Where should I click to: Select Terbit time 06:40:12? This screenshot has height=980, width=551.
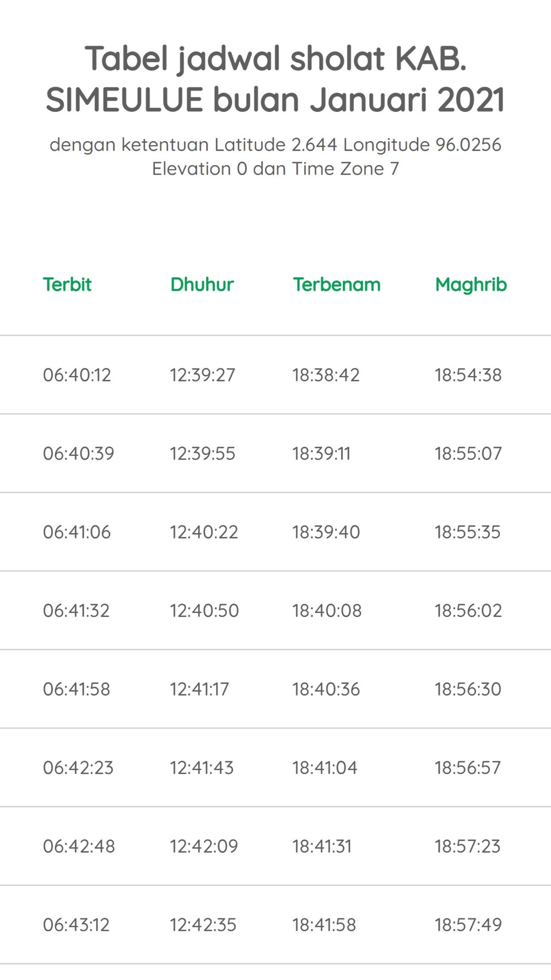point(77,375)
